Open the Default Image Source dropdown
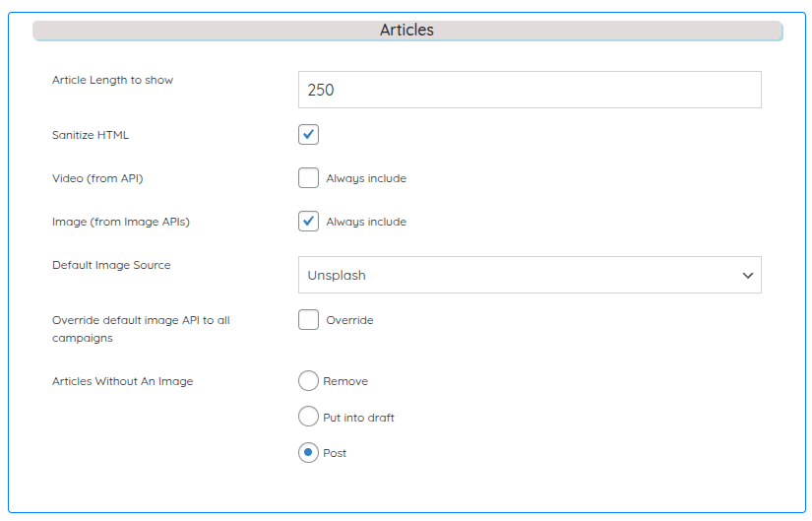812x521 pixels. 529,276
